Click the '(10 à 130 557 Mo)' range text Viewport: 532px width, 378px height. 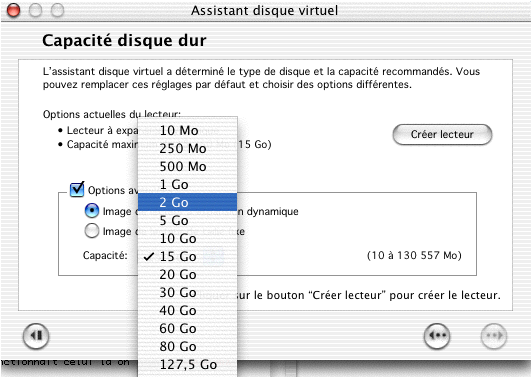click(414, 255)
